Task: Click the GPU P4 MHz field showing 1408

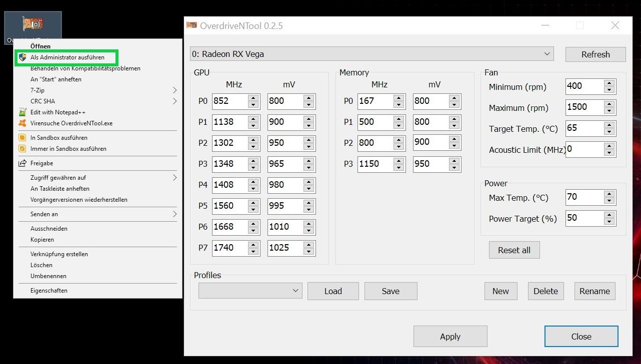Action: [x=230, y=185]
